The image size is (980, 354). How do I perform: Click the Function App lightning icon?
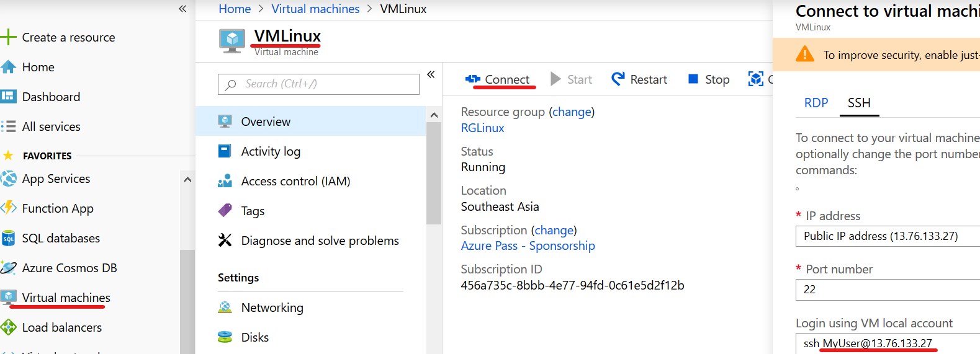coord(8,208)
